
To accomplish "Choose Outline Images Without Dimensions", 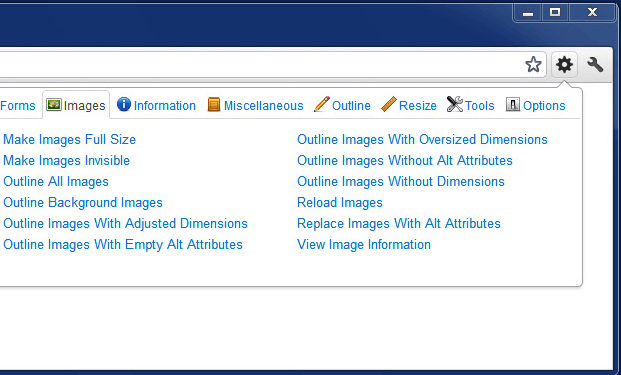I will pyautogui.click(x=401, y=181).
